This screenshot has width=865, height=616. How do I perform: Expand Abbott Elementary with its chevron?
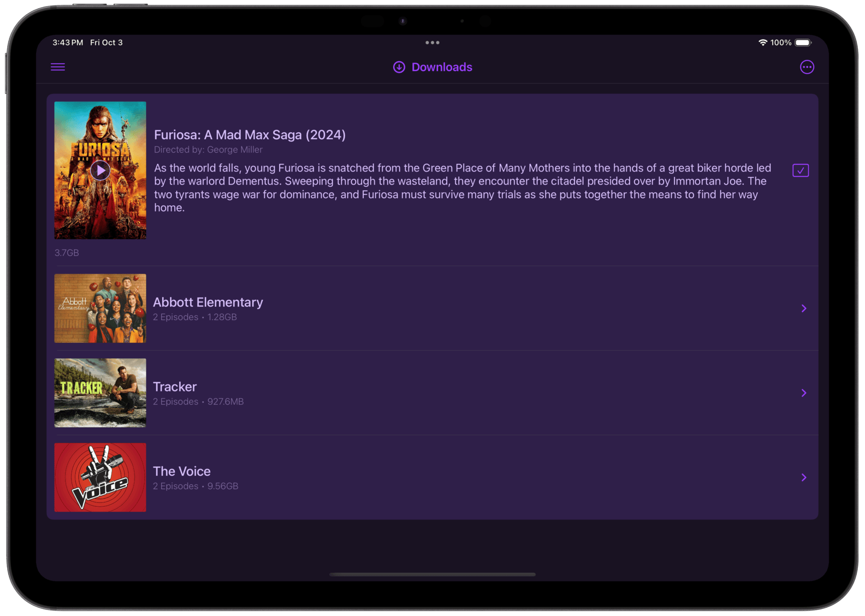click(803, 309)
